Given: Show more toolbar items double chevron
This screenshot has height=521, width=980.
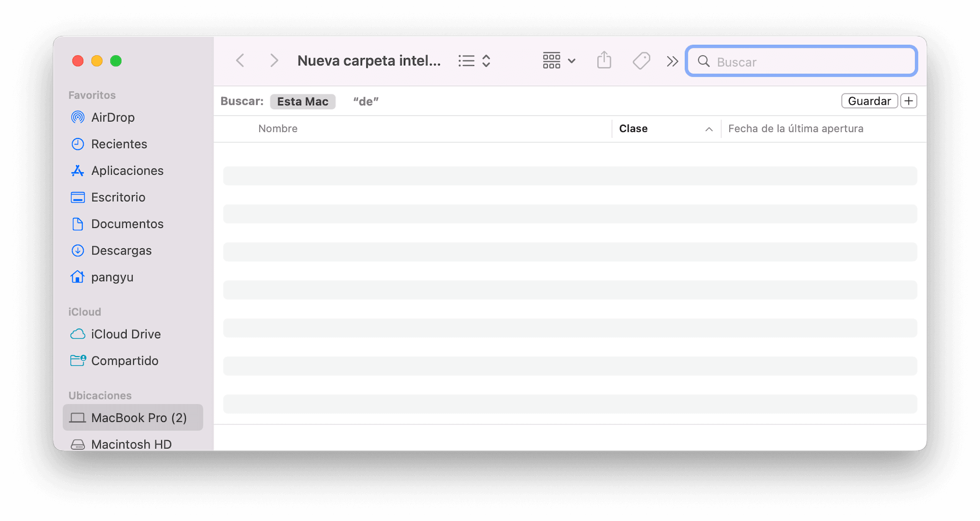Looking at the screenshot, I should click(672, 61).
